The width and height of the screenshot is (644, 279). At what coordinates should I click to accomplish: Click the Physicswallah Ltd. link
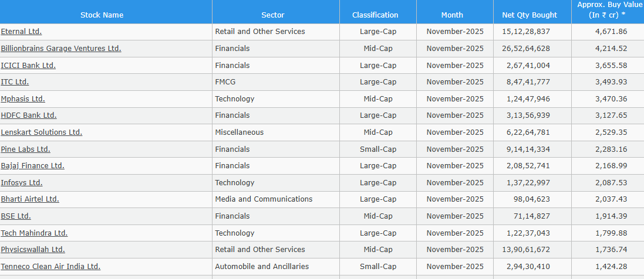click(33, 250)
